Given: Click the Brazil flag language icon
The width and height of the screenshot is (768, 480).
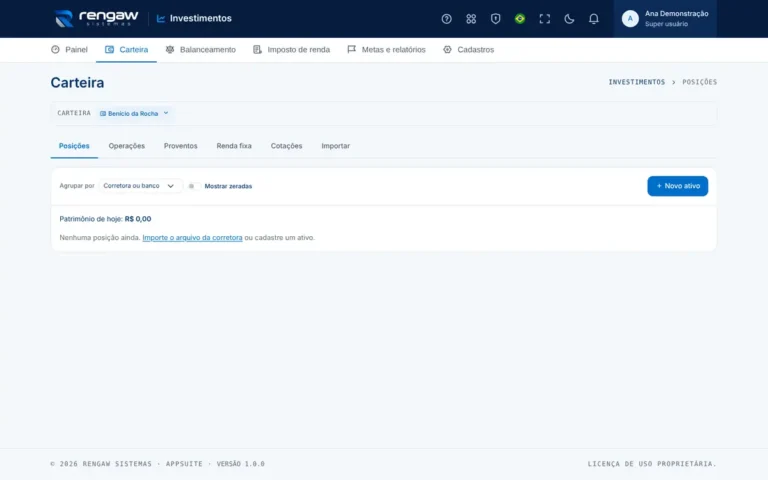Looking at the screenshot, I should coord(520,19).
